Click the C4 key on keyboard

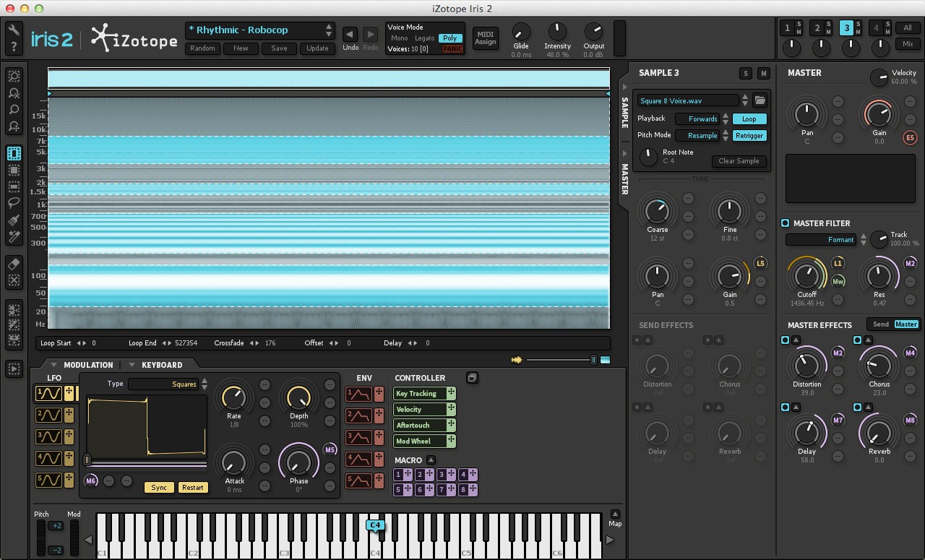coord(375,542)
